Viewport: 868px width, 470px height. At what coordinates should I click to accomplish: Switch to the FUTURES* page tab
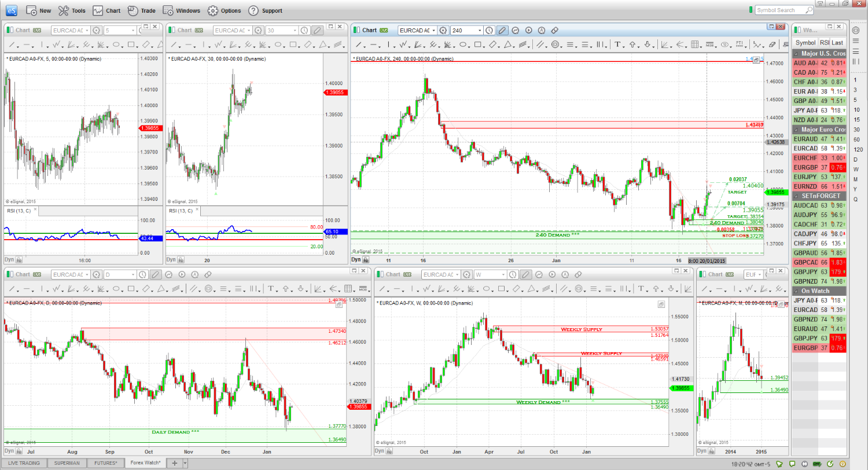[x=105, y=463]
